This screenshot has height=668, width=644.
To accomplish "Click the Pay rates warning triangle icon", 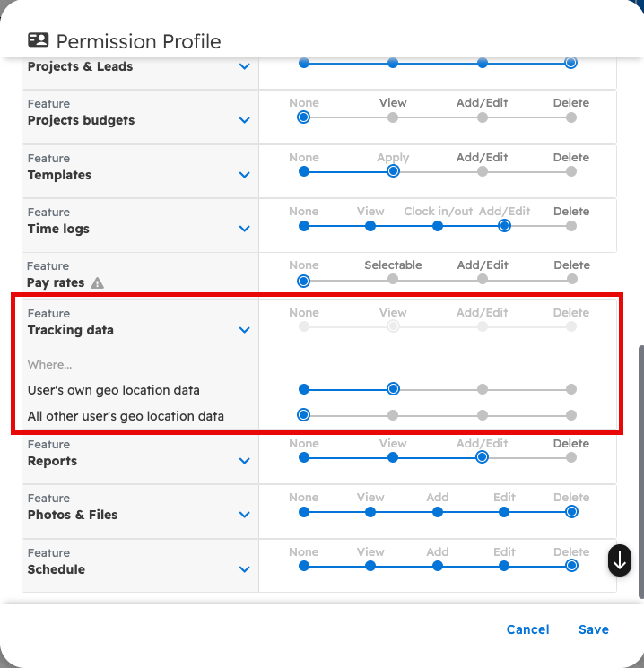I will coord(98,282).
